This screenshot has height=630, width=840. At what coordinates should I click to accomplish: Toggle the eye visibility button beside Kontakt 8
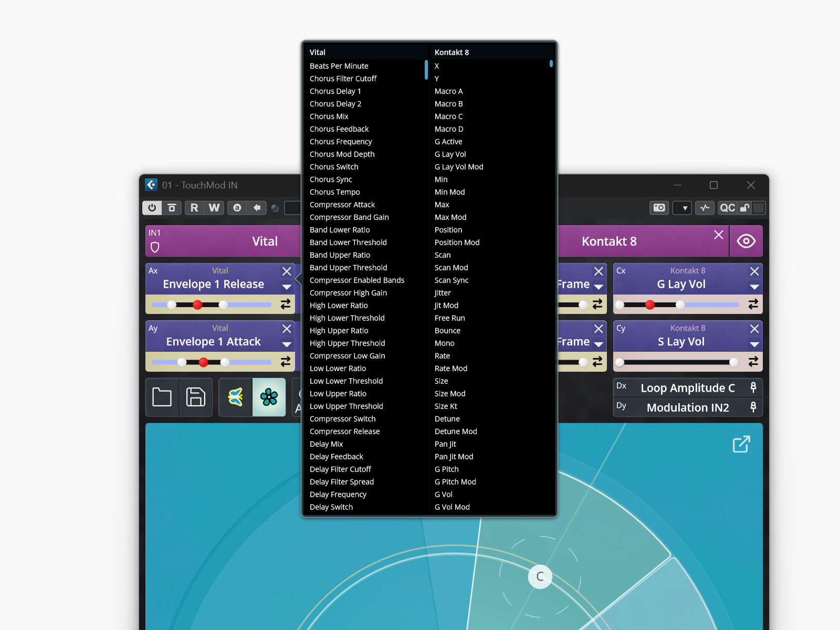coord(746,241)
